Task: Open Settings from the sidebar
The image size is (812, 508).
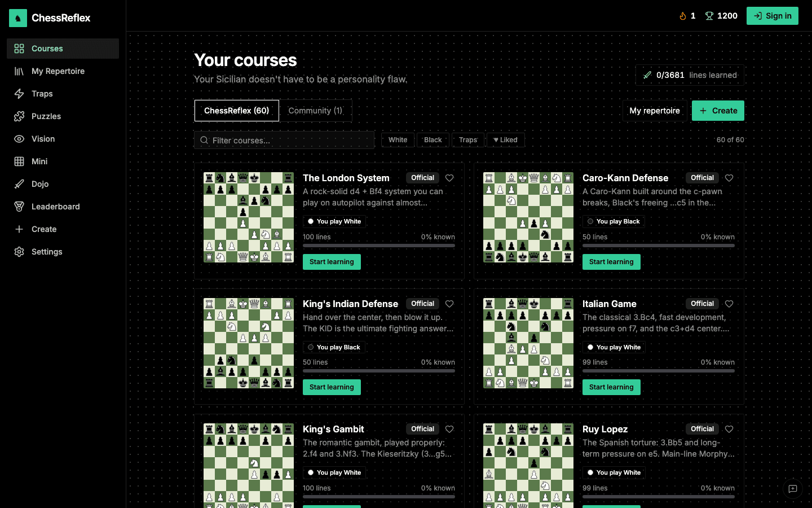Action: tap(63, 252)
